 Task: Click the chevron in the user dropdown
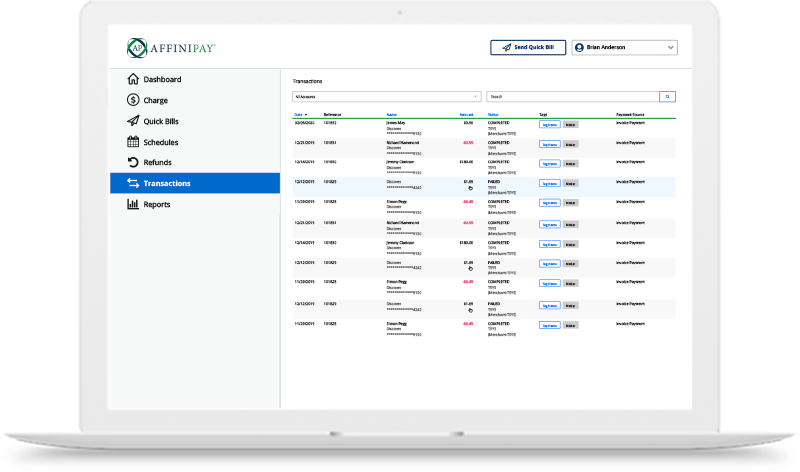(x=670, y=47)
